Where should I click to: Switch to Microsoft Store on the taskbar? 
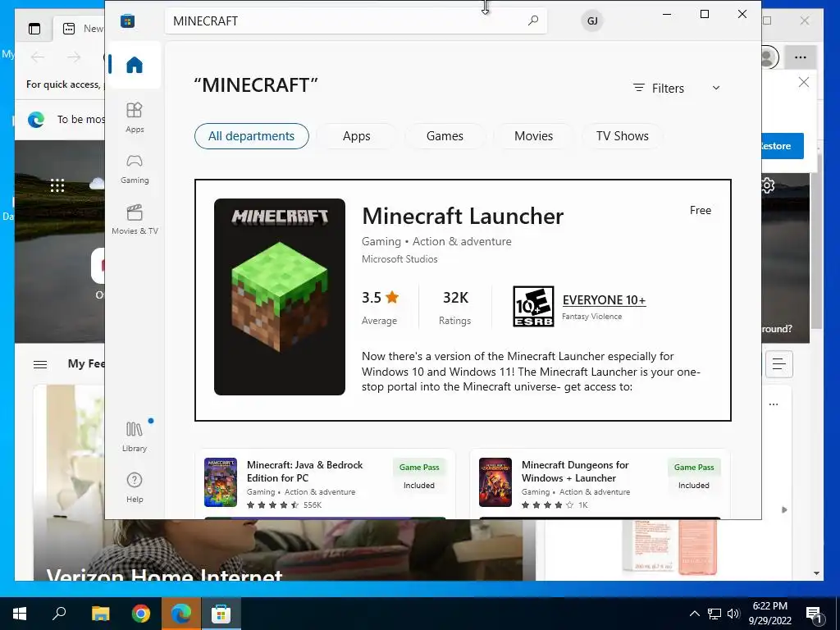(x=221, y=614)
